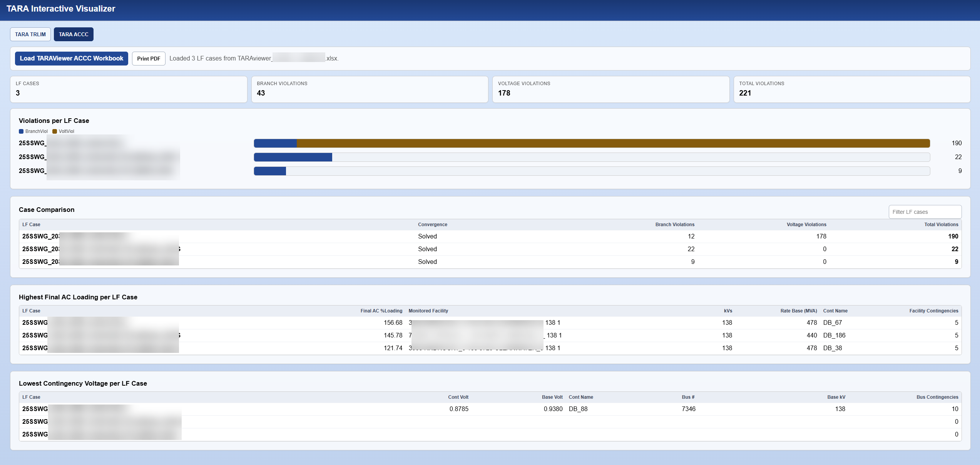Click the Total Violations column header
Screen dimensions: 980x465
click(941, 225)
